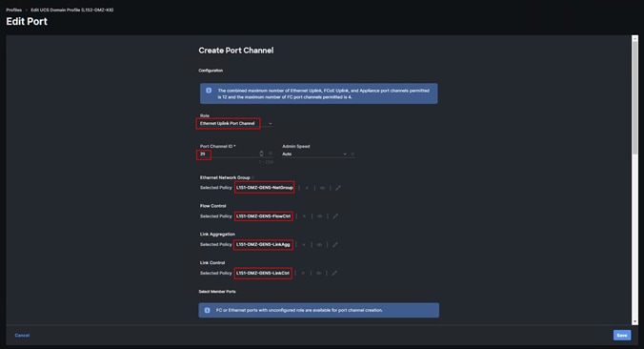Click the Select Member Ports heading
644x349 pixels.
[x=217, y=292]
